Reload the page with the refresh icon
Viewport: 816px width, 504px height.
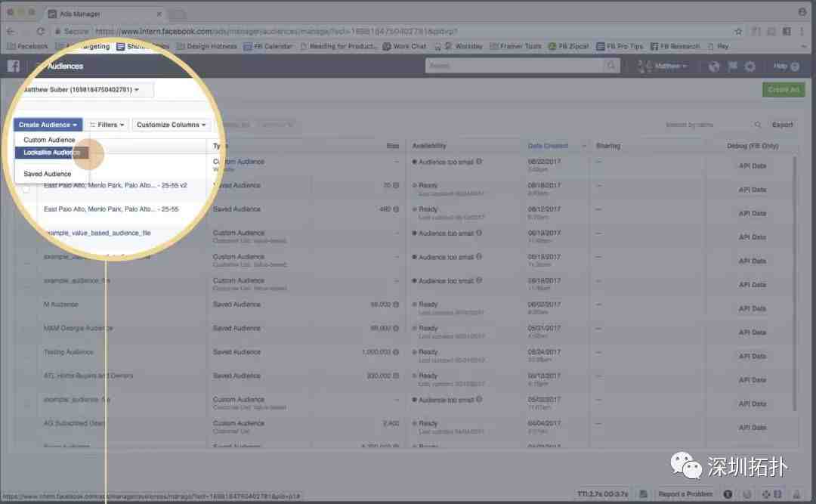pyautogui.click(x=40, y=31)
